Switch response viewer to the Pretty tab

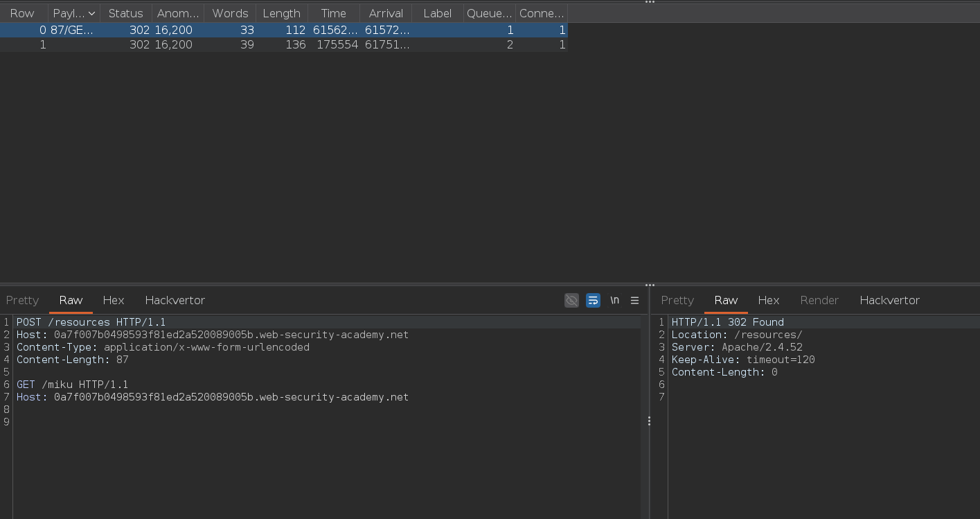(677, 300)
